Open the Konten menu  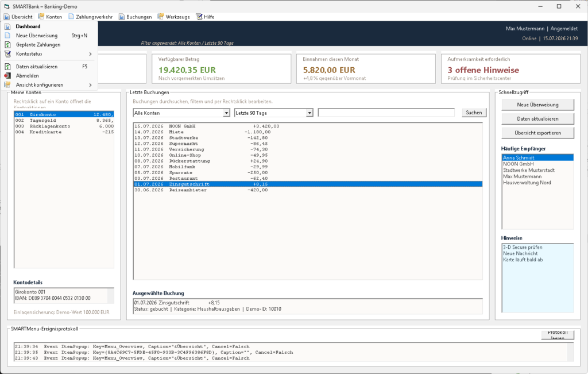pos(51,17)
